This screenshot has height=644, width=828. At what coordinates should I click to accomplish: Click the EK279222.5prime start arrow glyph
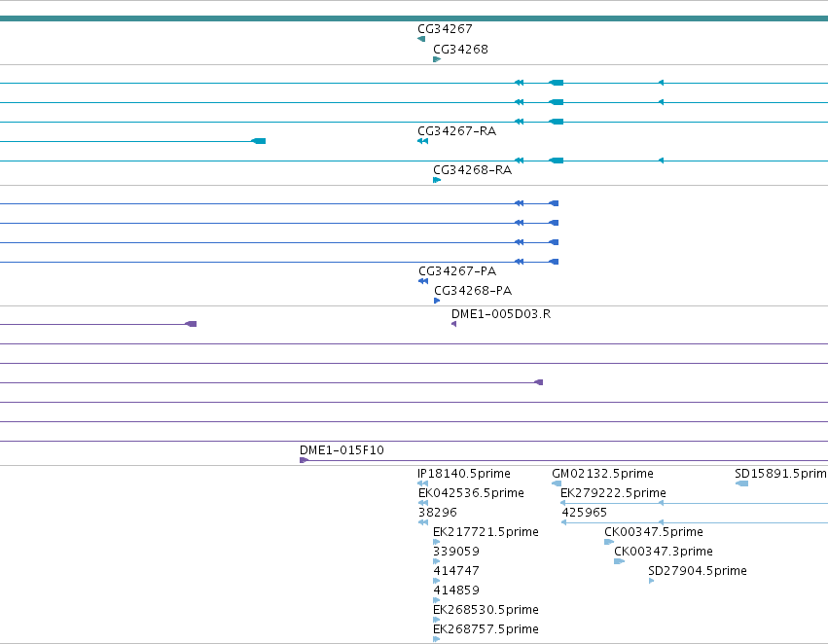563,503
